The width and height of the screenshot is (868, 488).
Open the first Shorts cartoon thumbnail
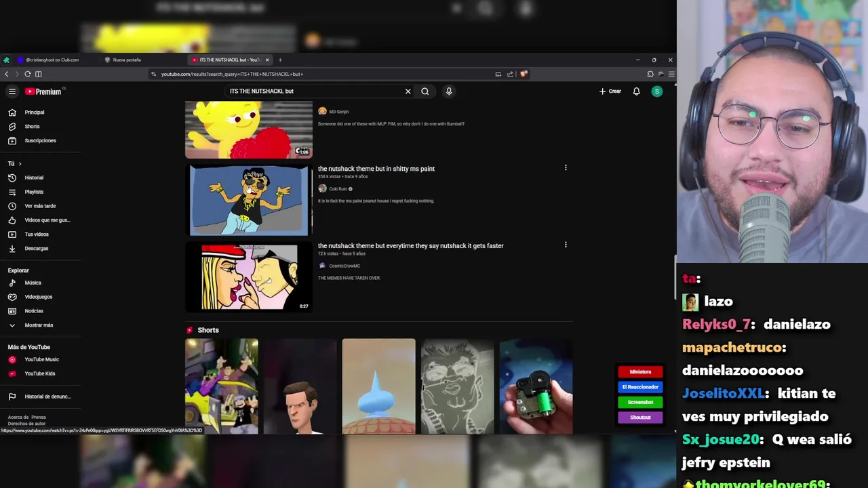point(222,386)
